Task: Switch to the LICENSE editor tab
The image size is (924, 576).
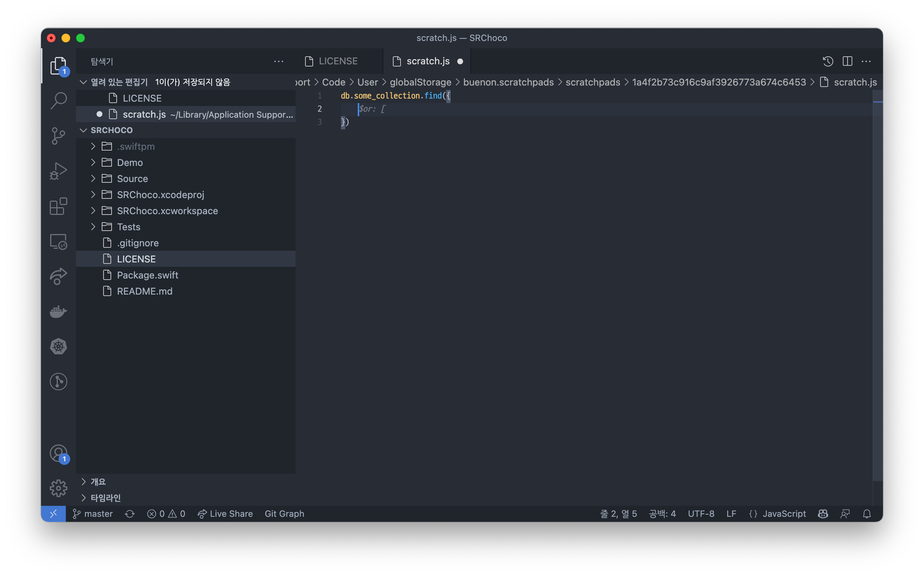Action: pyautogui.click(x=338, y=61)
